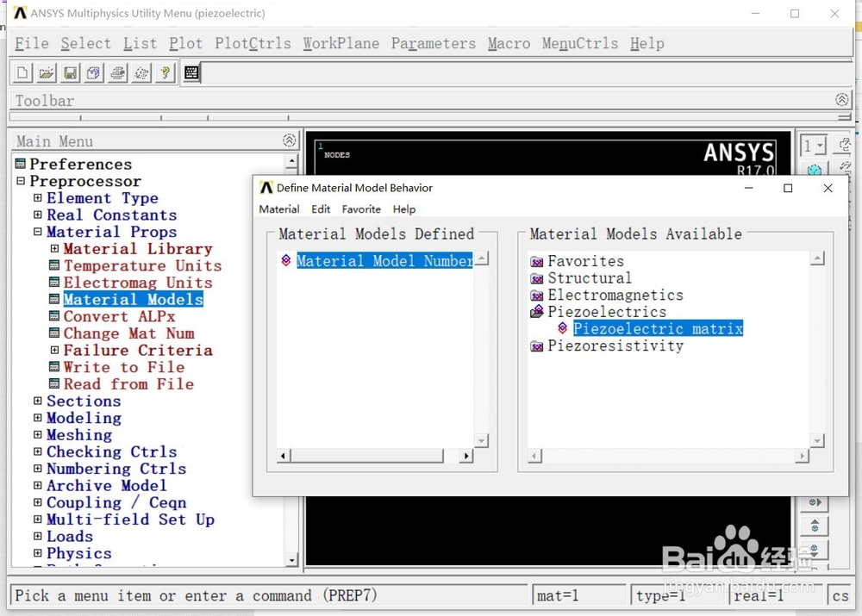Image resolution: width=862 pixels, height=616 pixels.
Task: Expand the Element Type node
Action: 37,197
